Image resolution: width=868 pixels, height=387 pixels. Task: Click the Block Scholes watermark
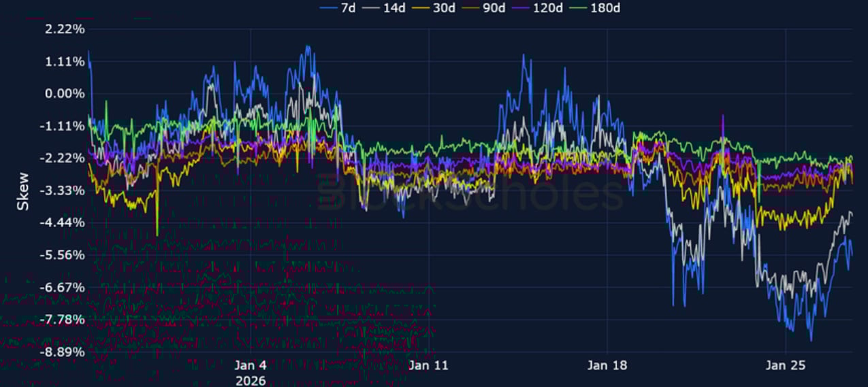pos(470,194)
